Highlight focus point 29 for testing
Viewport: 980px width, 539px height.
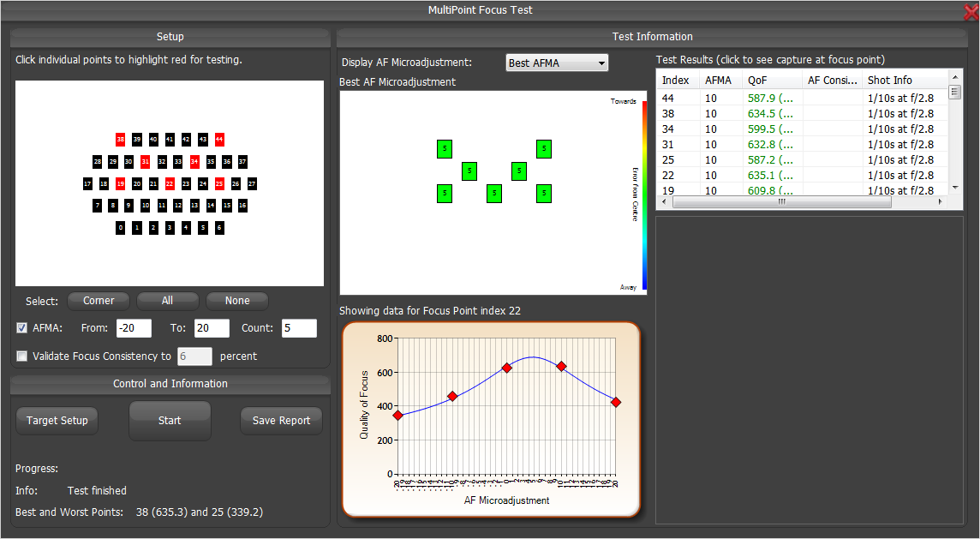(x=113, y=161)
